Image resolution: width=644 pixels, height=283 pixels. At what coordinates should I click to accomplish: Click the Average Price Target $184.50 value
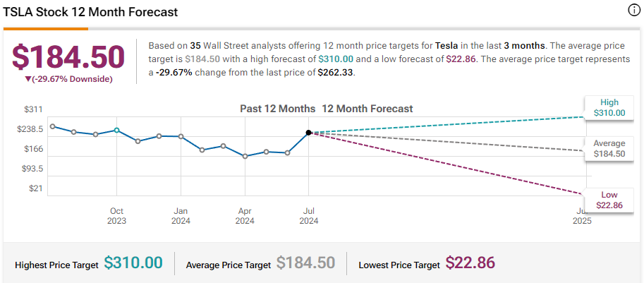tap(305, 263)
